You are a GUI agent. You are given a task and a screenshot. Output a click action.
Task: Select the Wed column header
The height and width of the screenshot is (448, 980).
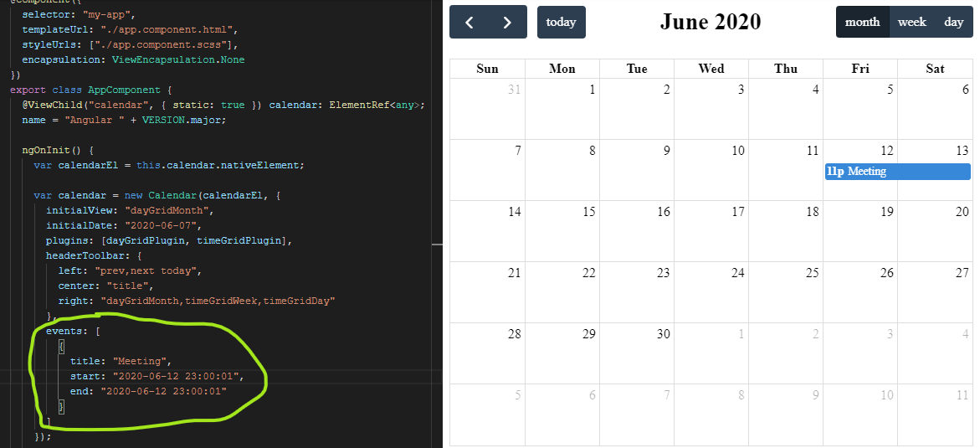(x=711, y=69)
